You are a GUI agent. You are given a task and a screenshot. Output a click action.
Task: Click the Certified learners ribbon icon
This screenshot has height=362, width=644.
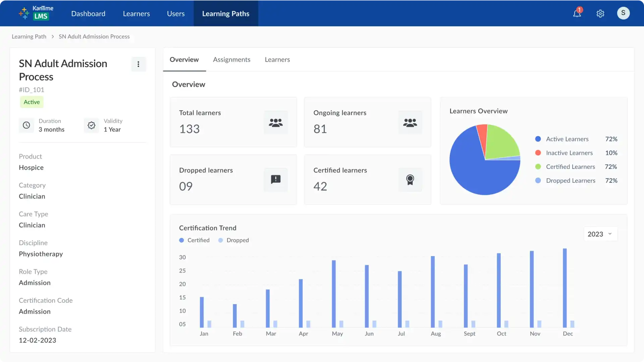coord(410,180)
